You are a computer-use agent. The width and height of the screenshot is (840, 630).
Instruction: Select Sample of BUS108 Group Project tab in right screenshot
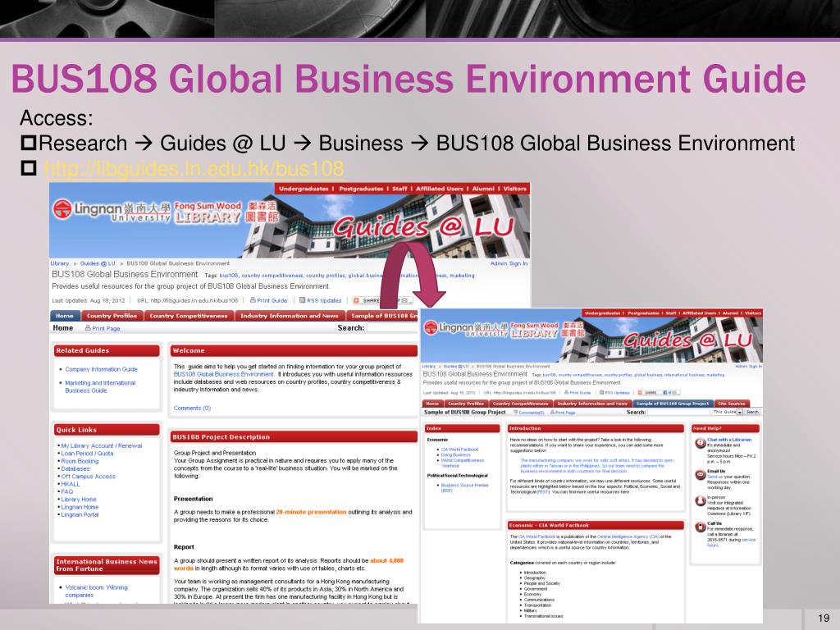pos(673,404)
